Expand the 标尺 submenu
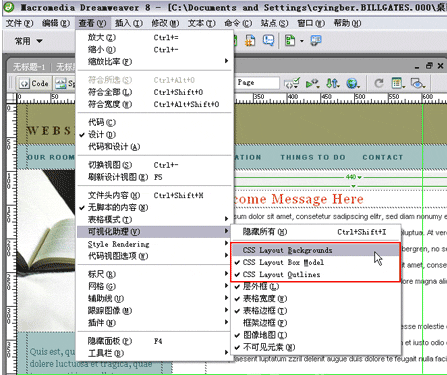The width and height of the screenshot is (447, 375). (154, 274)
